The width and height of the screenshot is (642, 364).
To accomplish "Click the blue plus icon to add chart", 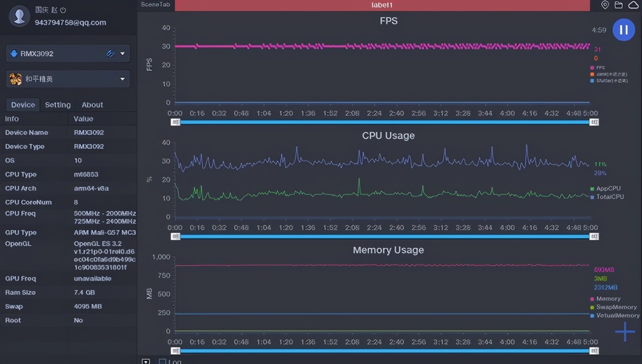I will click(x=625, y=332).
